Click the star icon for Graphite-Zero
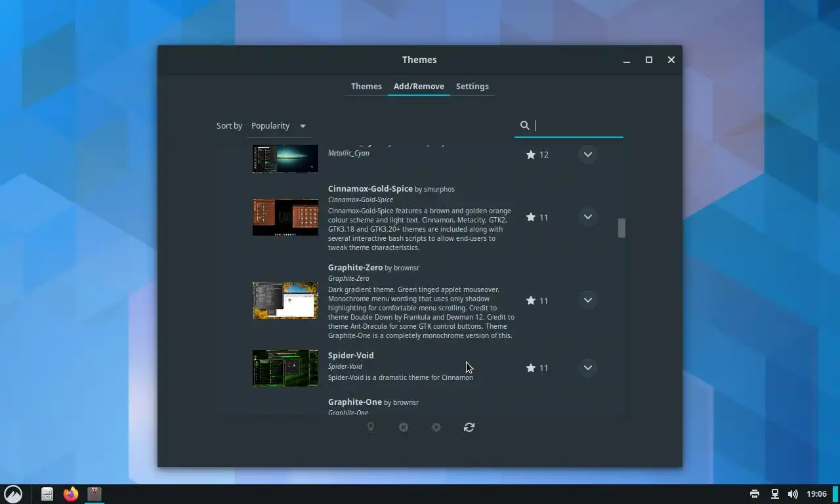 pos(530,301)
